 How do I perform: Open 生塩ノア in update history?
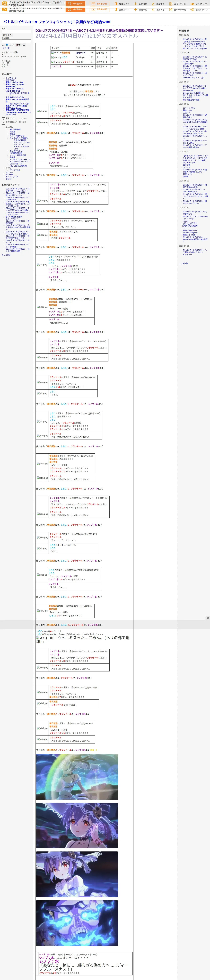point(186,113)
